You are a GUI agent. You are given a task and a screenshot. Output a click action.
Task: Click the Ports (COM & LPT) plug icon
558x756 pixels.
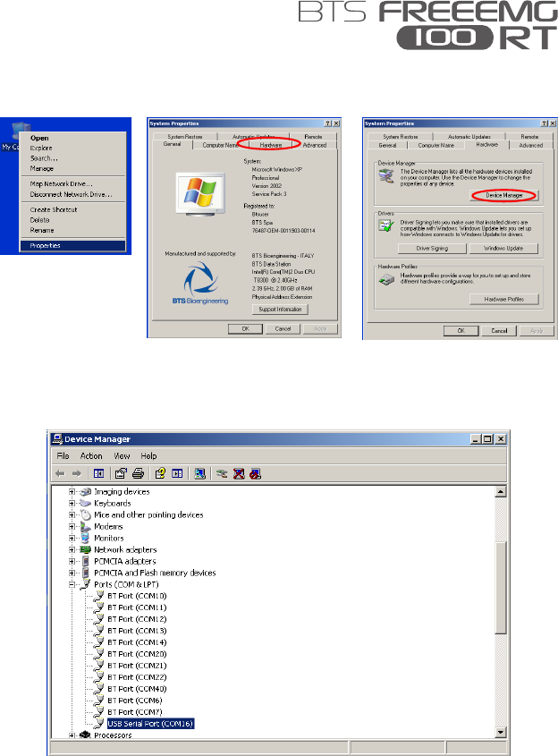click(86, 584)
